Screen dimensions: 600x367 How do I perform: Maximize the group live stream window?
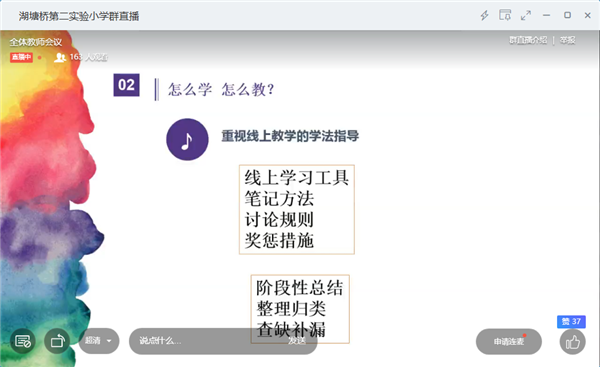(567, 15)
